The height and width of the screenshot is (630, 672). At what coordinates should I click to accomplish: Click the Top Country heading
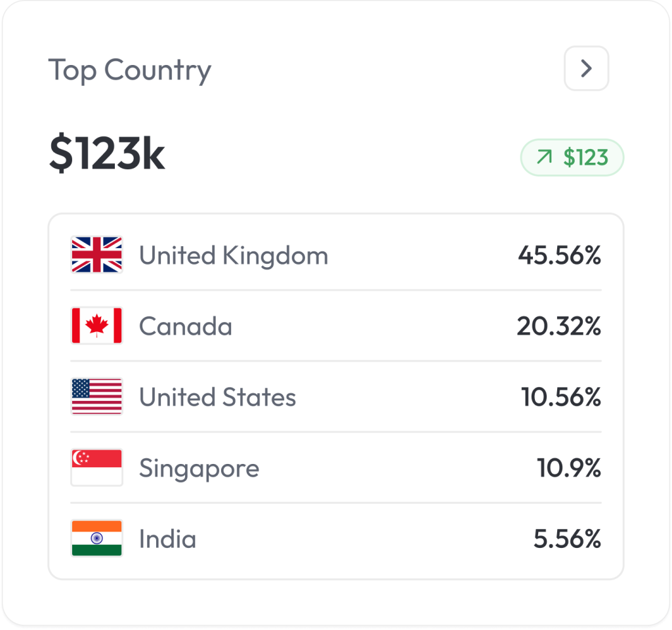[x=130, y=70]
